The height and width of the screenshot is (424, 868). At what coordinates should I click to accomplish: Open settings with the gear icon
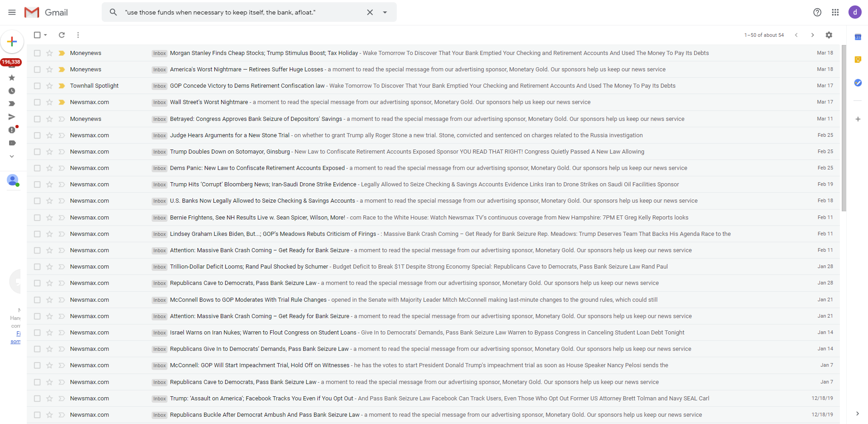829,35
